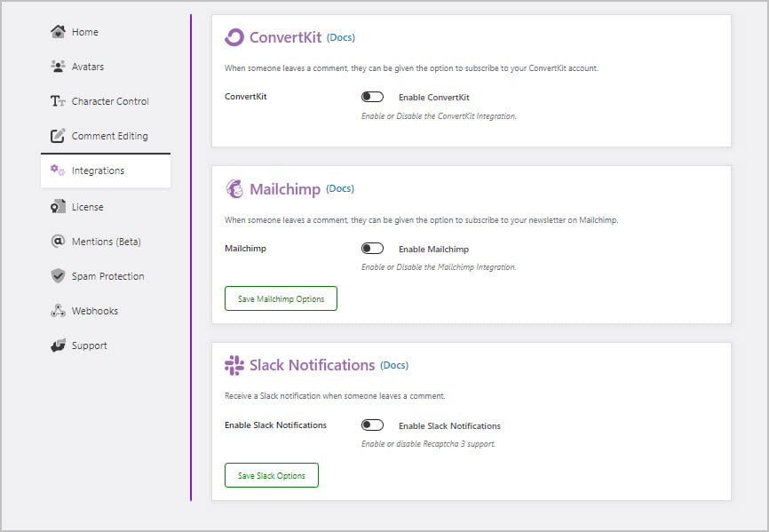Click the ConvertKit logo icon

[234, 37]
